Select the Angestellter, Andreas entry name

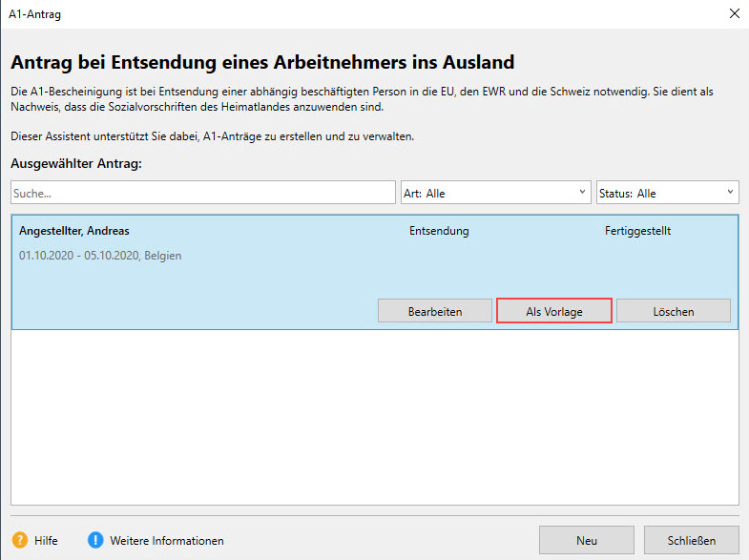[x=73, y=231]
